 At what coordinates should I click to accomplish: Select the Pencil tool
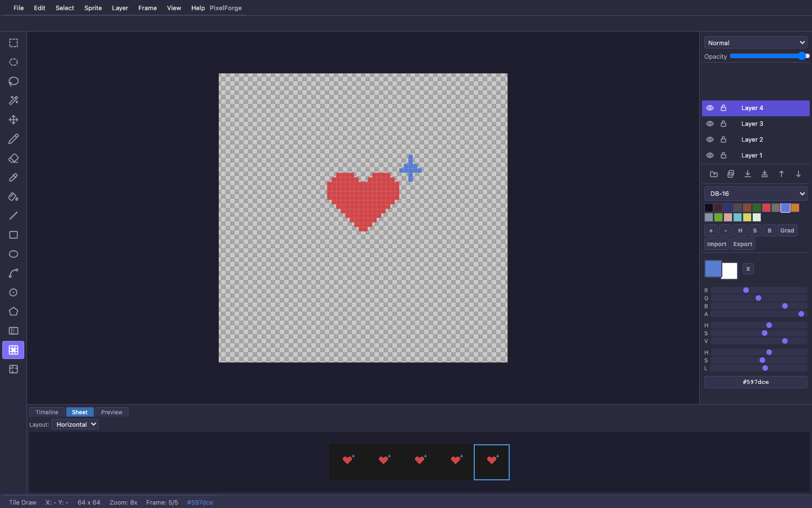click(x=14, y=139)
